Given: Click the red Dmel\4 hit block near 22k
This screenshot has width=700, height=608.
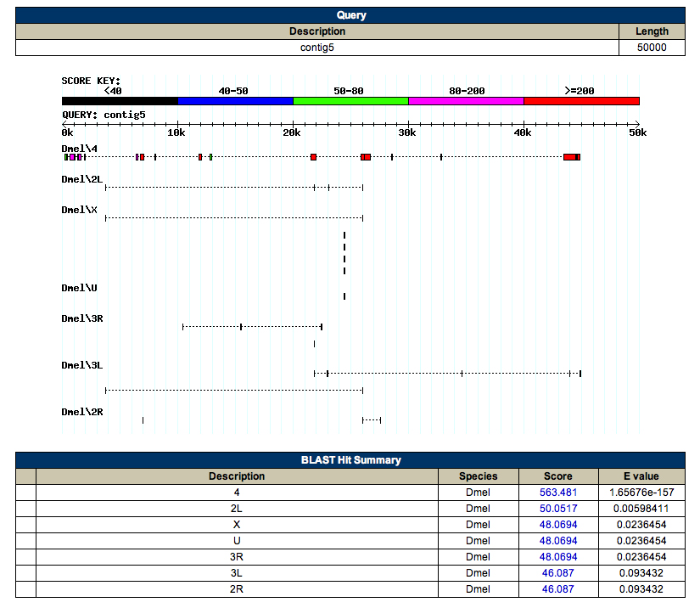Looking at the screenshot, I should [313, 157].
